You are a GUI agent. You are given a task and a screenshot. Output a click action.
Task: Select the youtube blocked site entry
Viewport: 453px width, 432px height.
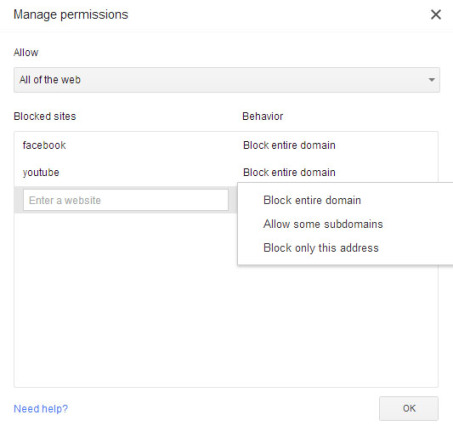pos(41,172)
